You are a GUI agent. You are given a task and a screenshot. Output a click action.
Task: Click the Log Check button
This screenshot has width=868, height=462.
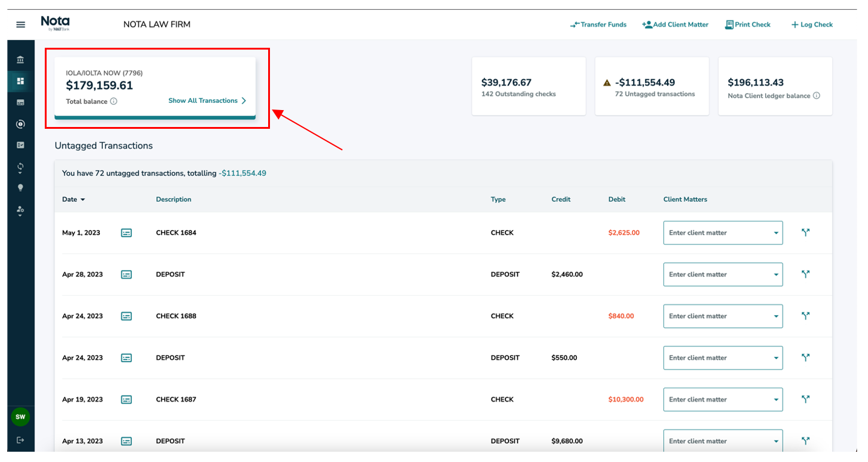(812, 25)
